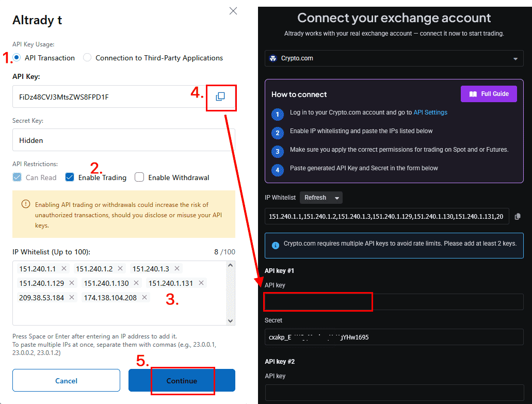Screen dimensions: 532x404
Task: Open the Crypto.com exchange dropdown
Action: click(394, 58)
